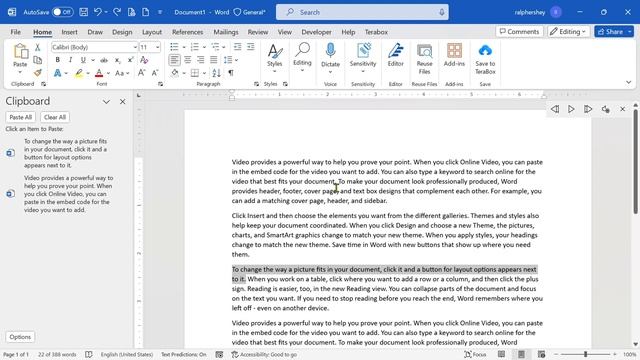Open the Add-ins gallery

[x=454, y=55]
